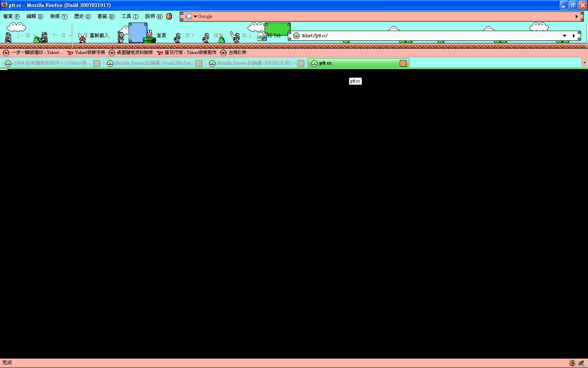Open the 說明 (H) menu
The width and height of the screenshot is (588, 368).
[154, 16]
